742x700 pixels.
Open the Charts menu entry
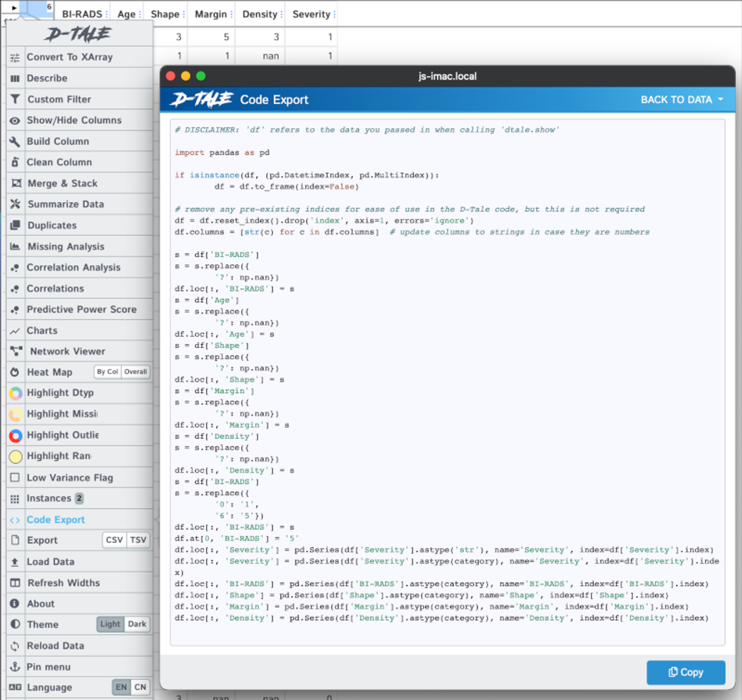click(80, 331)
